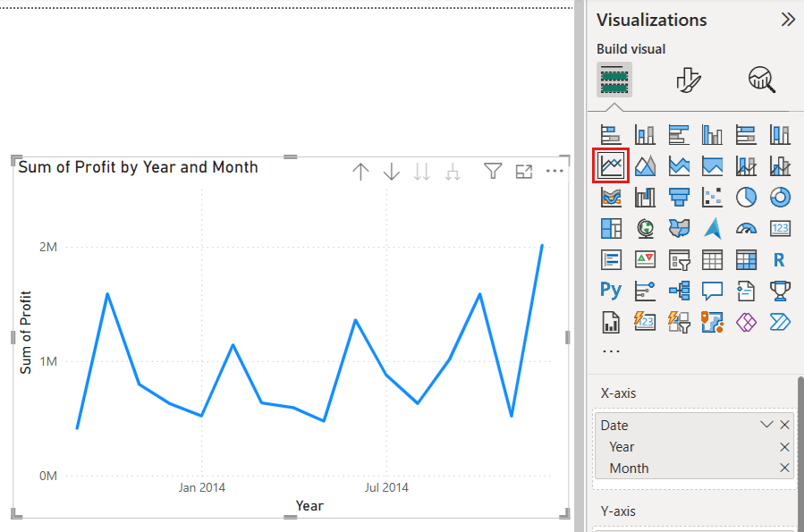Select the Donut chart visual
Image resolution: width=804 pixels, height=532 pixels.
coord(780,198)
